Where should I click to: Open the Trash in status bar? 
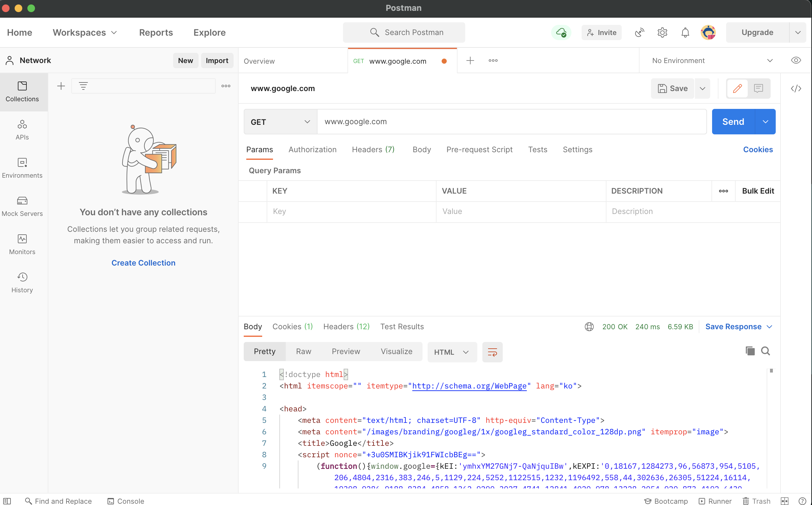pos(756,501)
